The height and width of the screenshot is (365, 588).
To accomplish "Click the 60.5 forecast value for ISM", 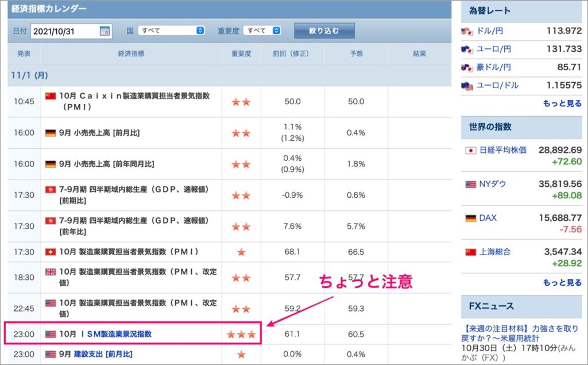I will [356, 334].
